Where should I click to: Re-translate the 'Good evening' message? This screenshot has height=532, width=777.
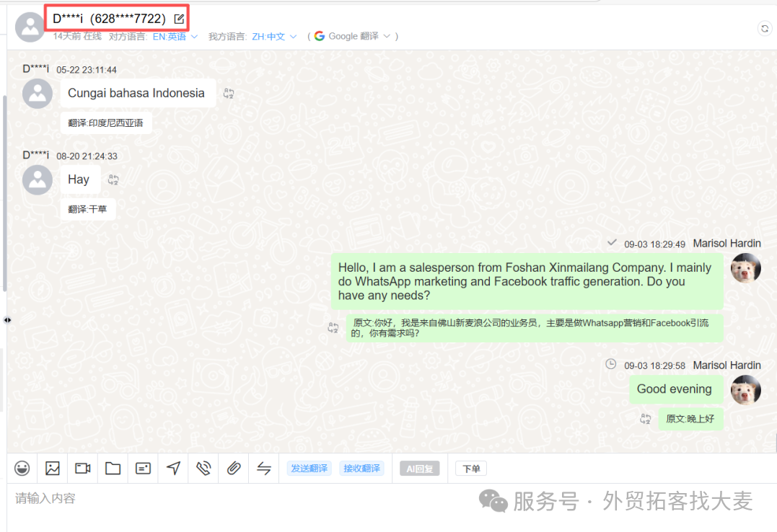[x=645, y=419]
